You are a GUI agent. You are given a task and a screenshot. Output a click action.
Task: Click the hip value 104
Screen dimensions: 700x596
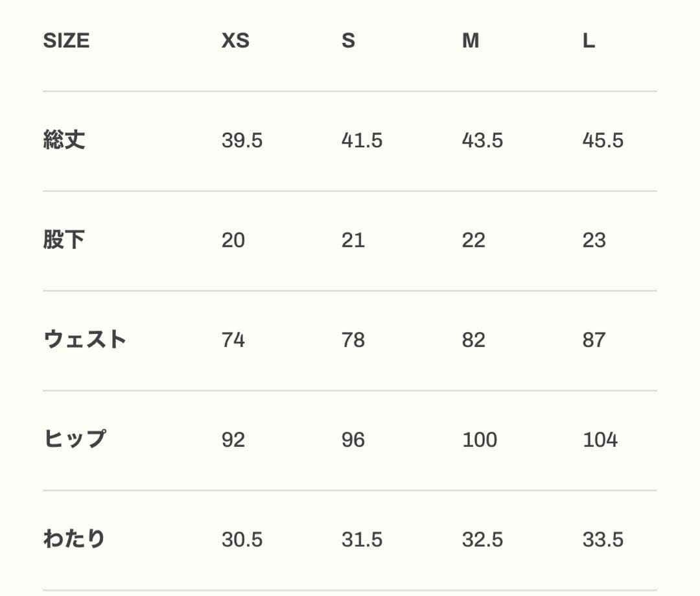(x=600, y=440)
